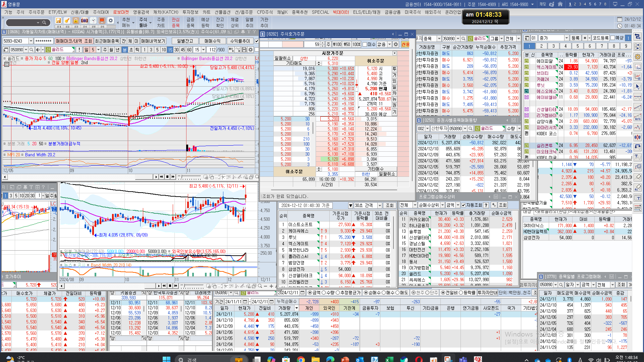Click quantity stepper arrows beside 59
The image size is (644, 362).
tap(322, 44)
